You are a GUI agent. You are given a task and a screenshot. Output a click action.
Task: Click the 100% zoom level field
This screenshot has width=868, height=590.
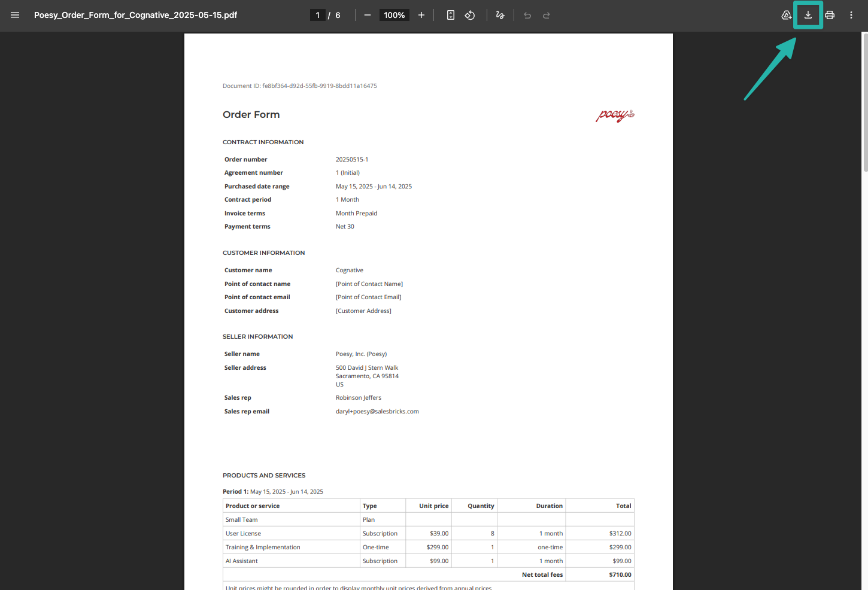click(x=394, y=15)
